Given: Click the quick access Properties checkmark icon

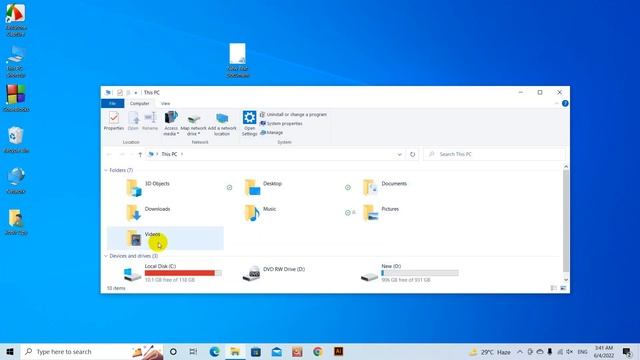Looking at the screenshot, I should click(120, 93).
